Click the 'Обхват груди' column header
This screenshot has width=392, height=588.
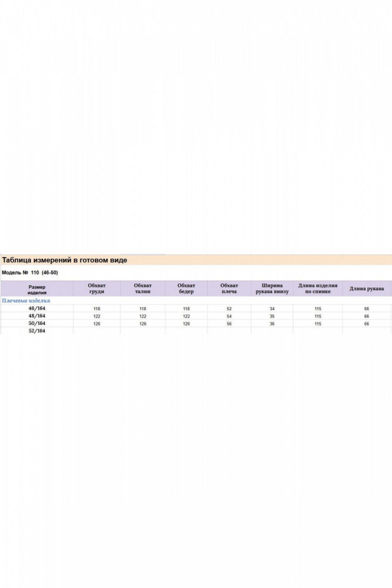click(97, 288)
